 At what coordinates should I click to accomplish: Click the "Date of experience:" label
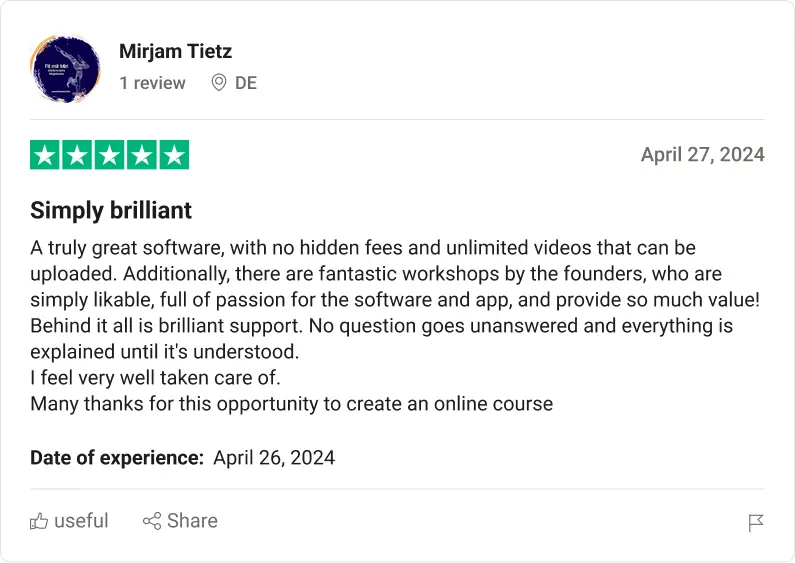click(x=117, y=458)
